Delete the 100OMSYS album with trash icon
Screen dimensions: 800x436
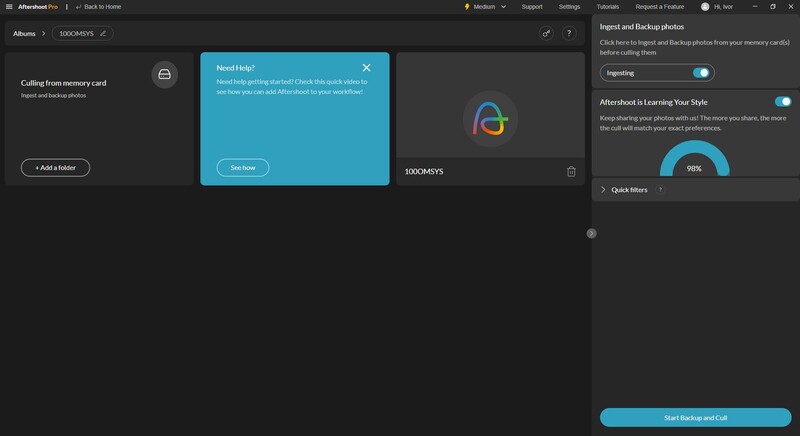571,172
